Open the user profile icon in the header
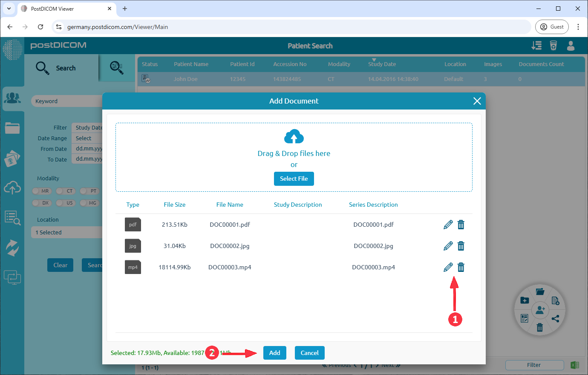588x375 pixels. click(x=571, y=46)
